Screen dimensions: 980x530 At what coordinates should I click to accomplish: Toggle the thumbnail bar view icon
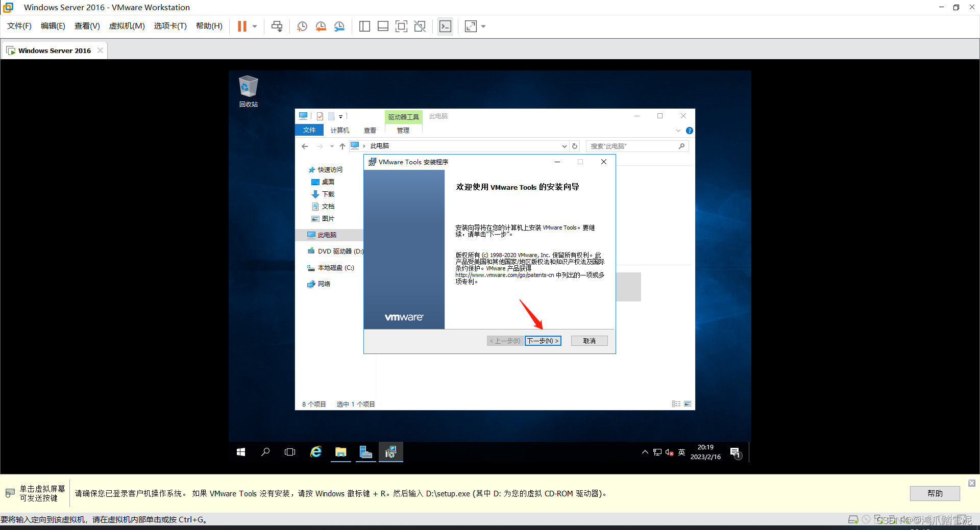coord(383,26)
